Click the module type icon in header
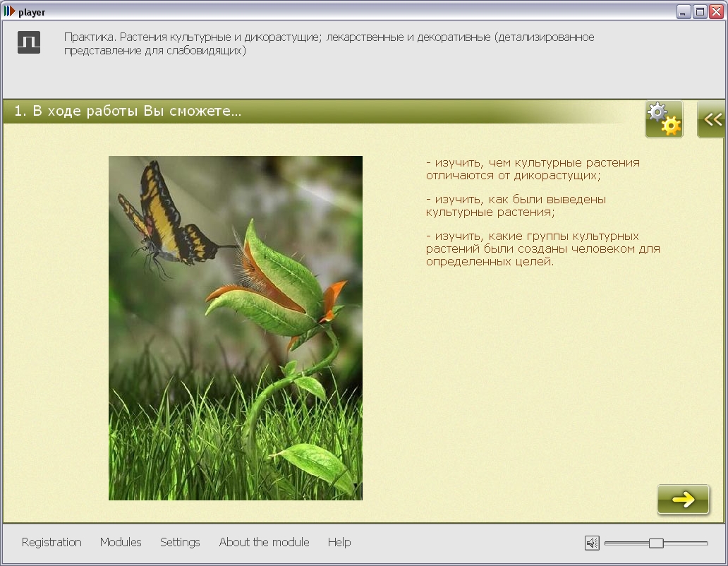This screenshot has width=728, height=566. click(29, 42)
